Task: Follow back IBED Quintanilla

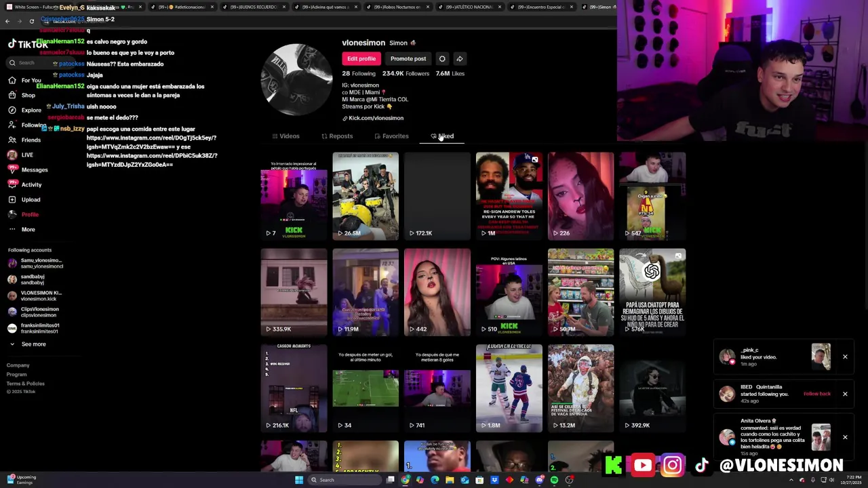Action: (x=816, y=394)
